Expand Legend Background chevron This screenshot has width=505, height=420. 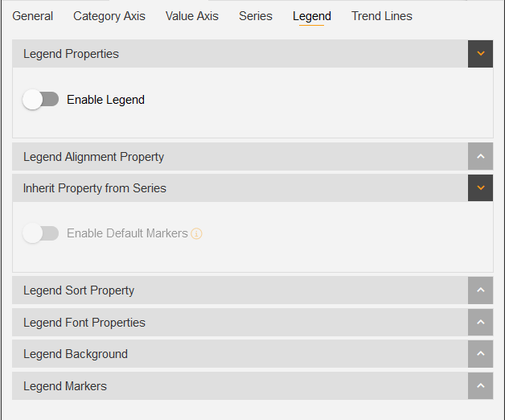(480, 353)
